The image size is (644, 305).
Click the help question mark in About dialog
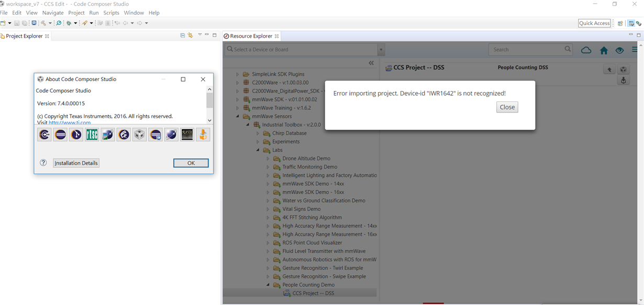(43, 163)
